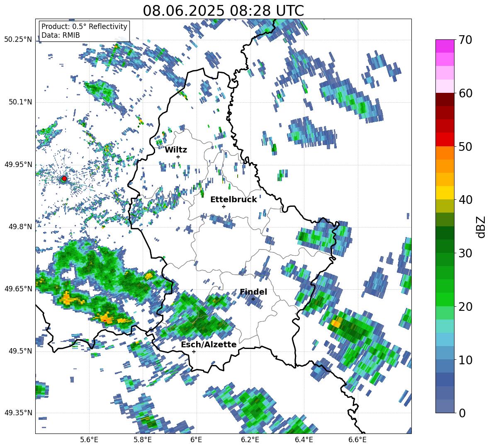This screenshot has width=491, height=448.
Task: Click the Findel cross location marker
Action: tap(253, 299)
